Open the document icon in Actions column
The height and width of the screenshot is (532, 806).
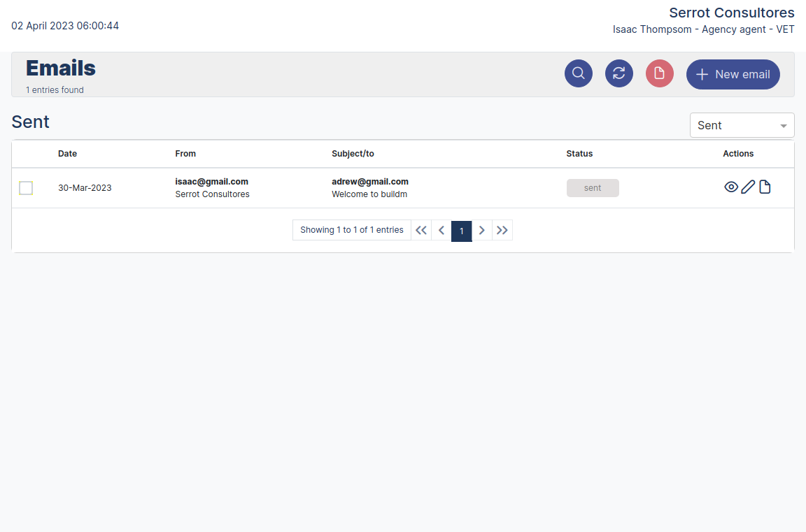click(x=765, y=187)
